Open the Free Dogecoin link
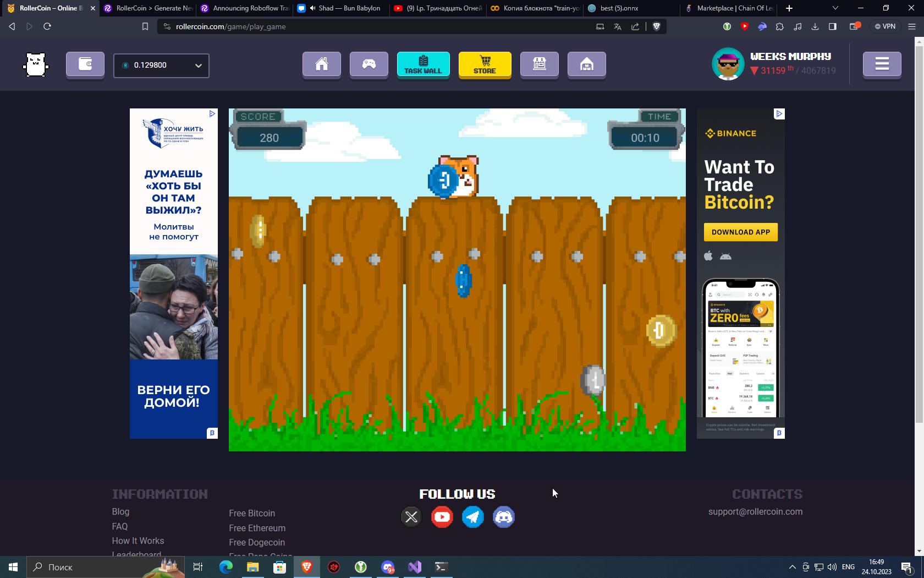Screen dimensions: 924x578 257,542
